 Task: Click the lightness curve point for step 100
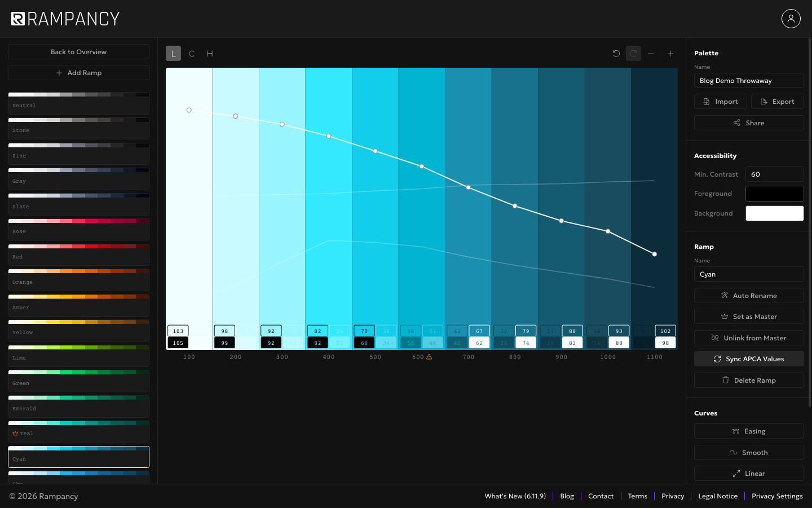tap(189, 110)
